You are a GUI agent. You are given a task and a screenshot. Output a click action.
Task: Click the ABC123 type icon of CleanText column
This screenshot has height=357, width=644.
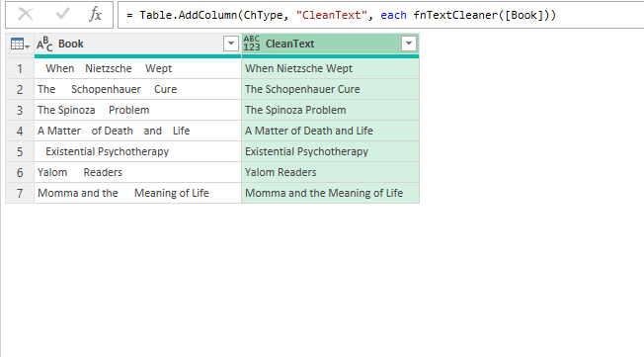[252, 44]
